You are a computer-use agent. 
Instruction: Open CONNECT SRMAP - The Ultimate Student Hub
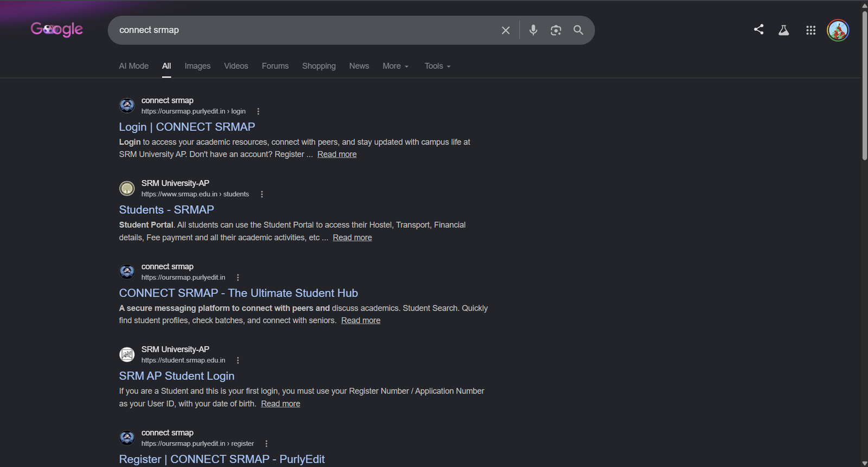point(239,293)
